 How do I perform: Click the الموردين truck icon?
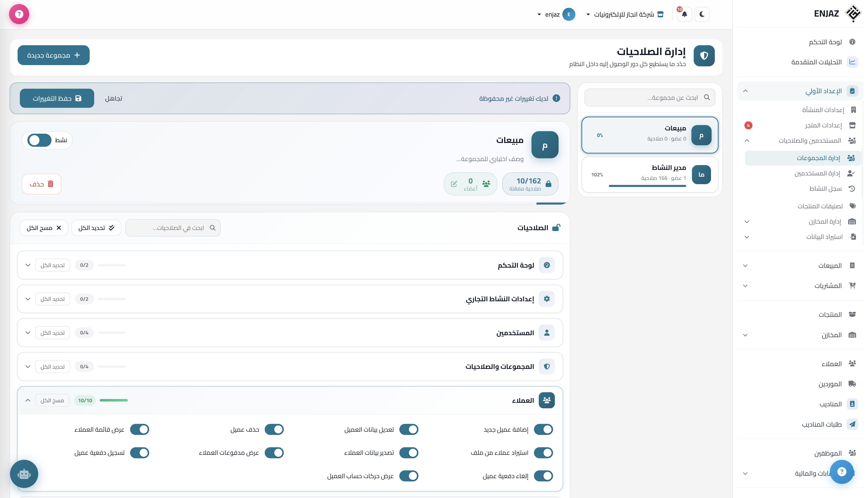click(x=852, y=384)
